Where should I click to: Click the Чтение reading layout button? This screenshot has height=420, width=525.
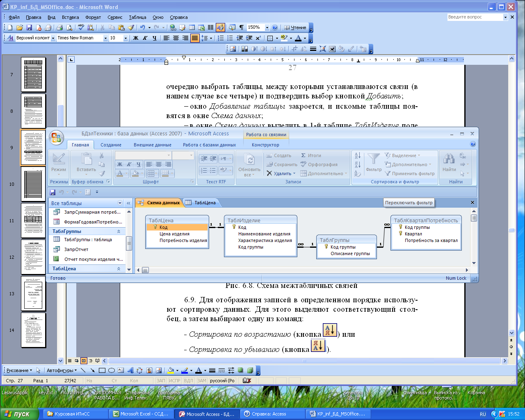(x=295, y=27)
